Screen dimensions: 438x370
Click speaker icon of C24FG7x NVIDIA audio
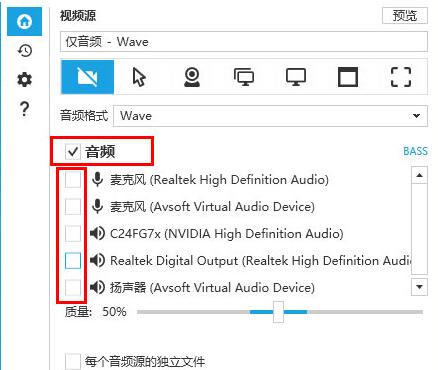97,233
